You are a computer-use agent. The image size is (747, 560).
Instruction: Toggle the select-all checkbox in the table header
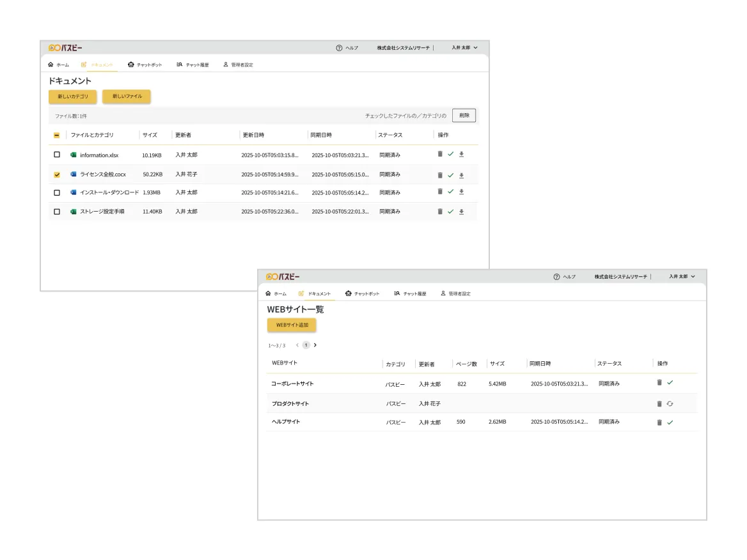point(57,135)
